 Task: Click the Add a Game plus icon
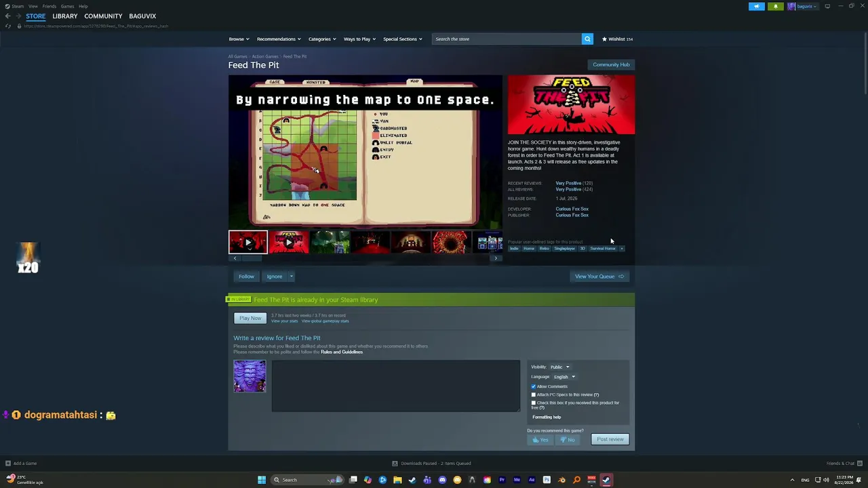click(x=8, y=464)
